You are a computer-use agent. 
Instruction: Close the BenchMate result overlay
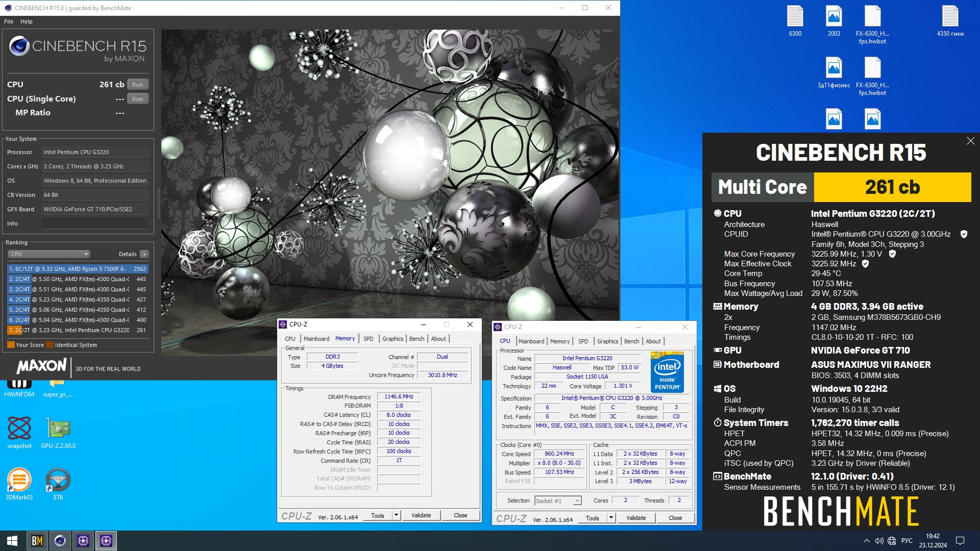pyautogui.click(x=970, y=141)
